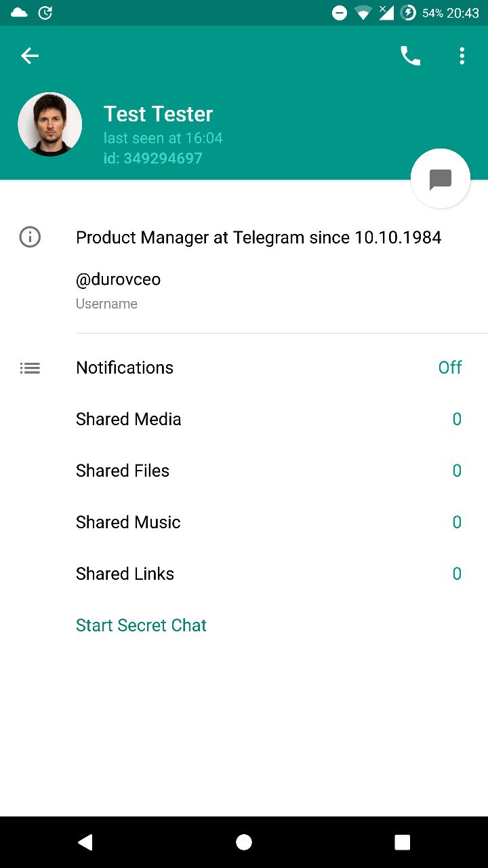Tap the info circle icon

(x=30, y=237)
